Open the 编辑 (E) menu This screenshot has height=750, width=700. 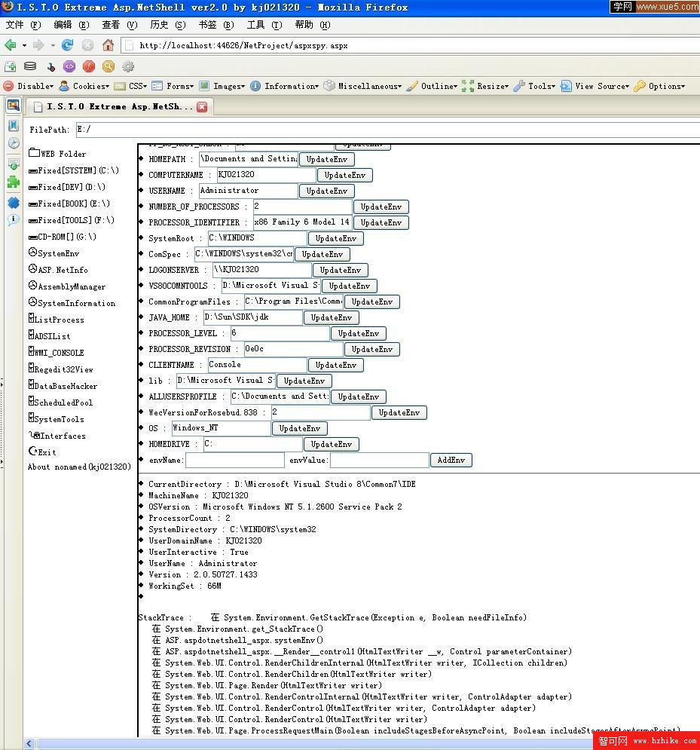tap(72, 25)
